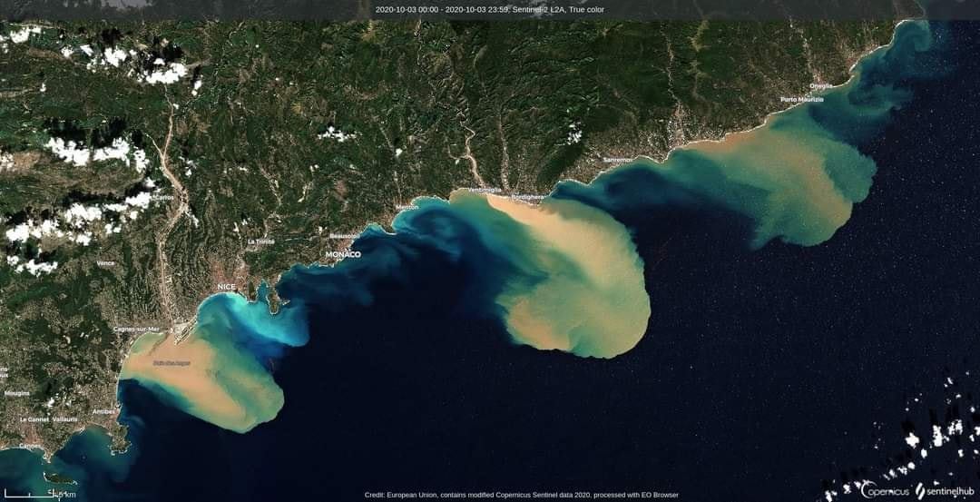
Task: Click the Menton place label
Action: point(407,208)
